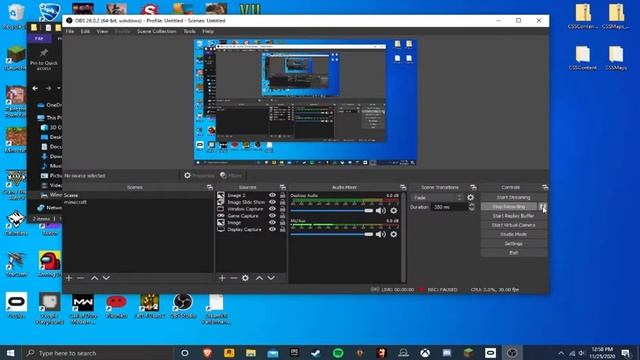
Task: Pop out the Sources dock
Action: 282,187
